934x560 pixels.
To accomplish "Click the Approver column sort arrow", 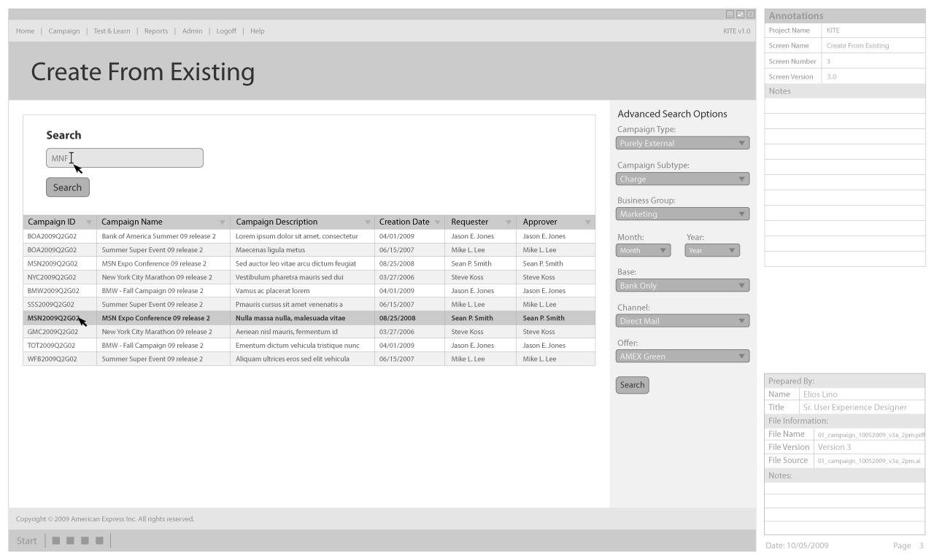I will (587, 222).
